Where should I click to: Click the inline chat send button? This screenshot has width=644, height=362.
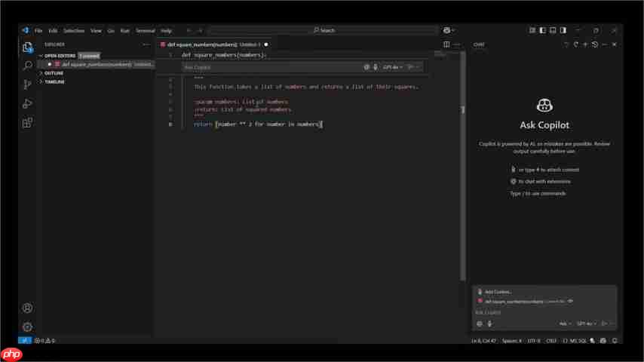coord(411,67)
